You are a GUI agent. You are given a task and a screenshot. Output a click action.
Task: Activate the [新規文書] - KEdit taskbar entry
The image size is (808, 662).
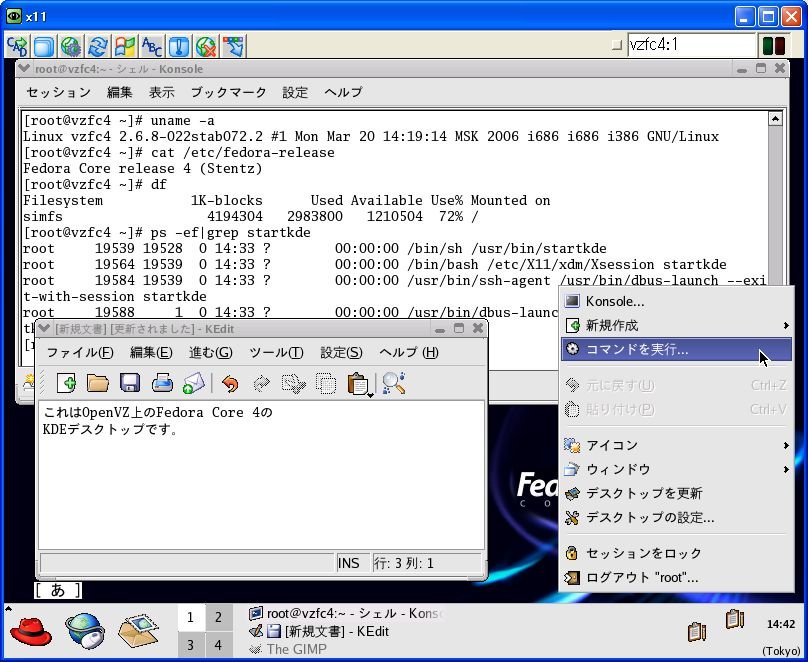pyautogui.click(x=318, y=631)
